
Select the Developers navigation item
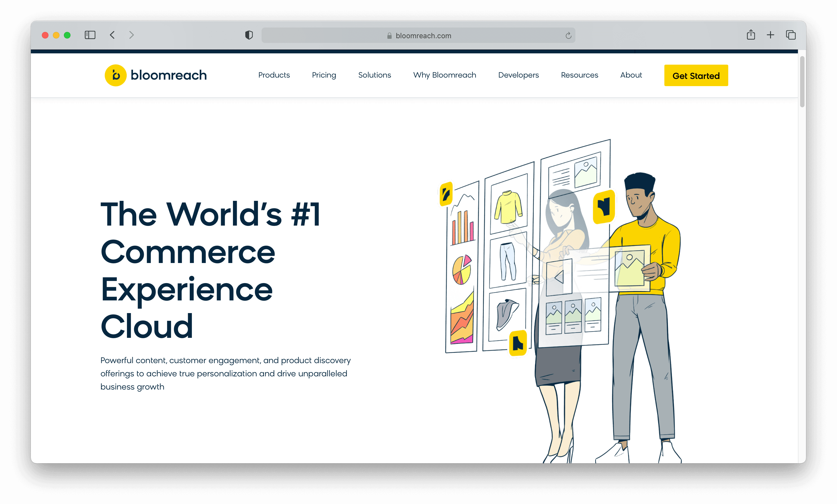pyautogui.click(x=518, y=75)
